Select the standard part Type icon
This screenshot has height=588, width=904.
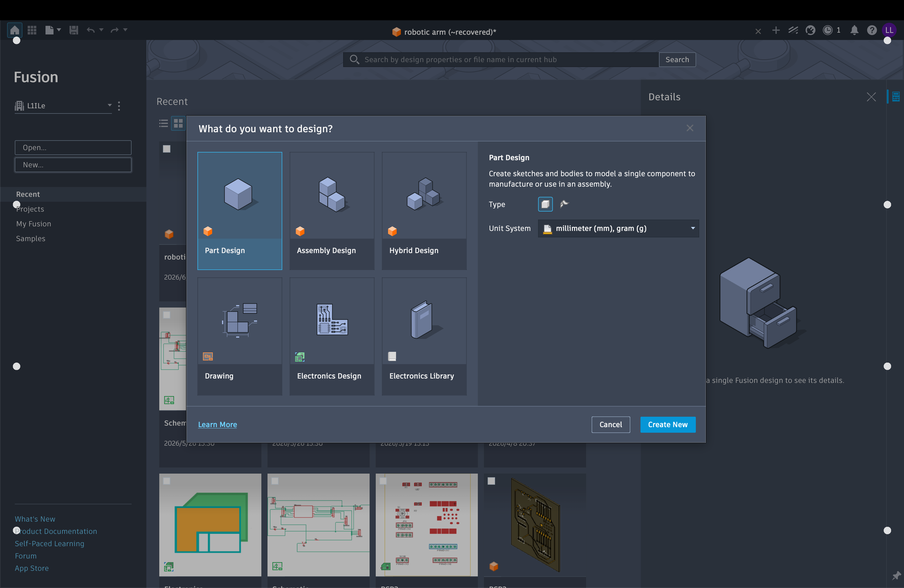click(x=545, y=205)
